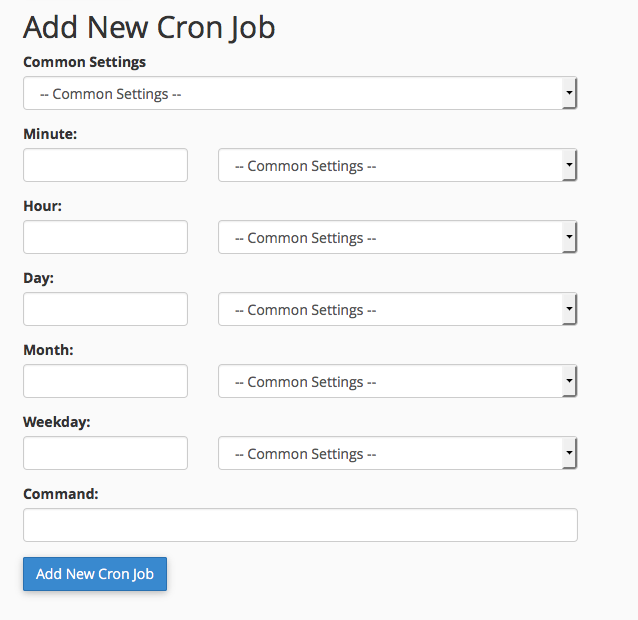Click the Minute: field label

tap(50, 134)
